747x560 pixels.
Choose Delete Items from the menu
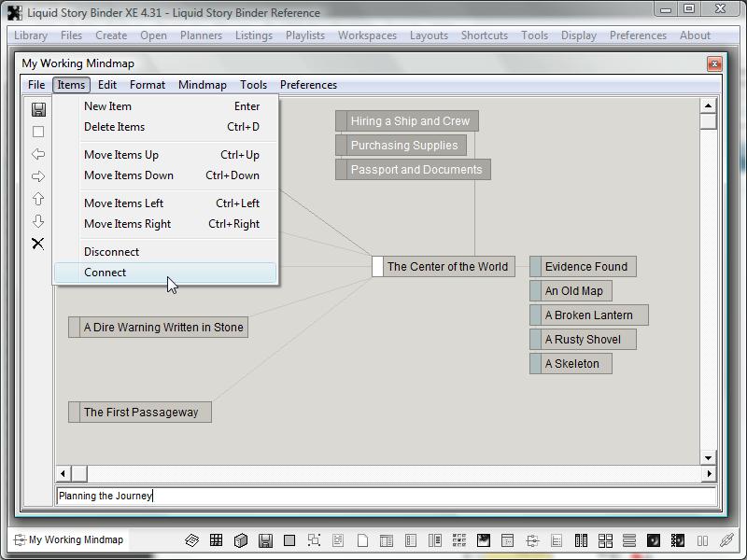pyautogui.click(x=114, y=127)
